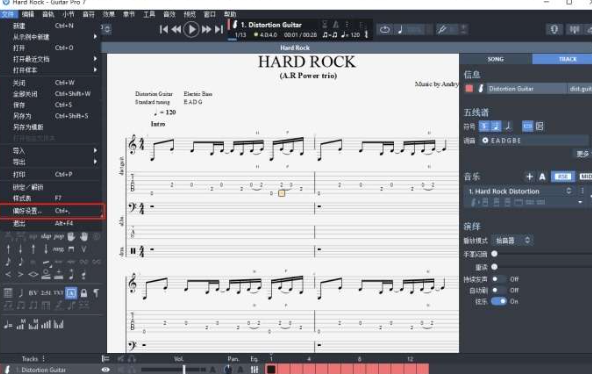This screenshot has width=592, height=374.
Task: Click the 文件 (File) menu
Action: 8,14
